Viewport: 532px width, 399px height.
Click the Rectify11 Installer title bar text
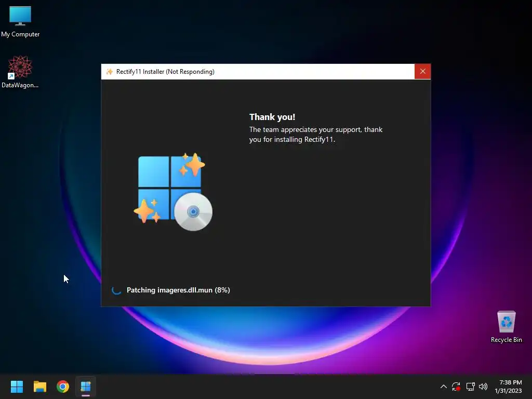[165, 72]
